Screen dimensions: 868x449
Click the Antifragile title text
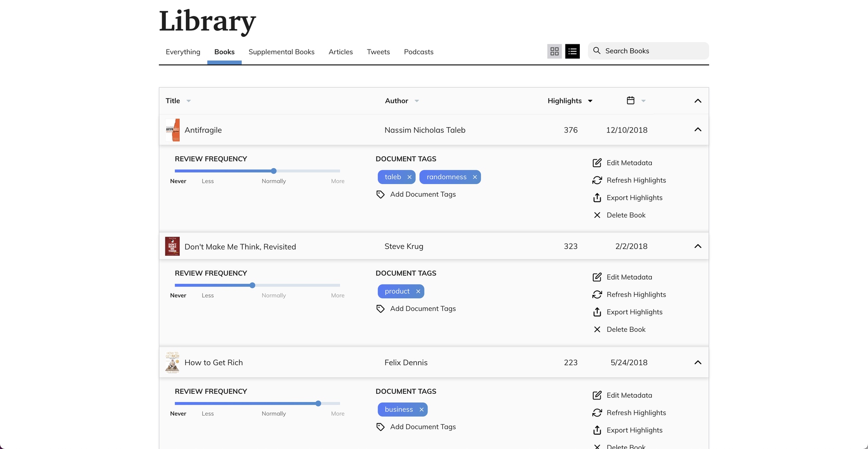(203, 130)
